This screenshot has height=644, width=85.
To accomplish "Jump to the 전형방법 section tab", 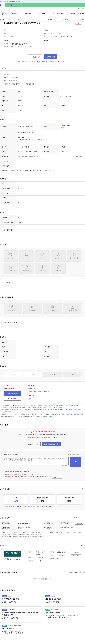I will pyautogui.click(x=66, y=19).
